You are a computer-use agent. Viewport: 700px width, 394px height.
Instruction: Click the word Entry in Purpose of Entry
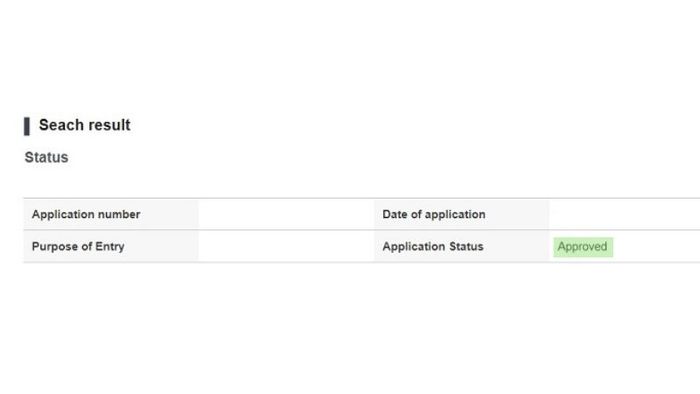(109, 247)
